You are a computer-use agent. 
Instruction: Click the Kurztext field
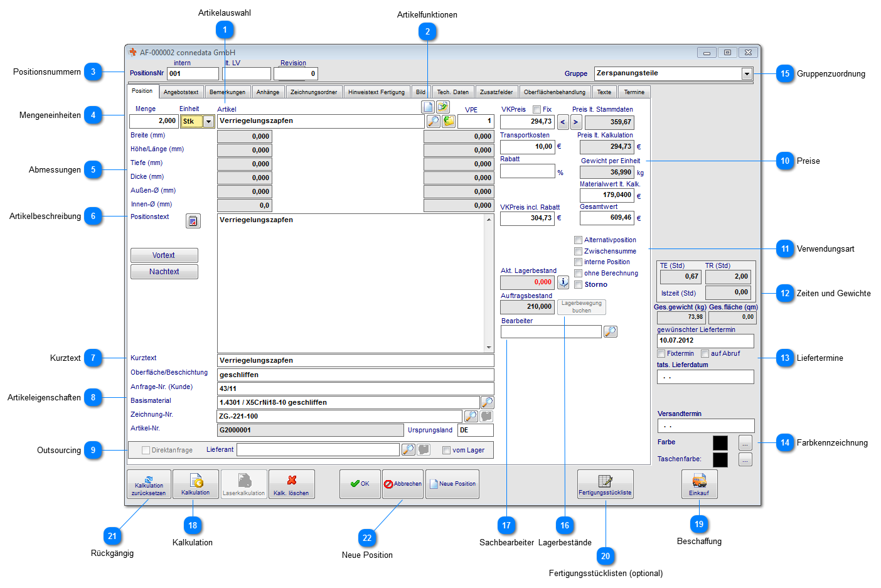[355, 360]
